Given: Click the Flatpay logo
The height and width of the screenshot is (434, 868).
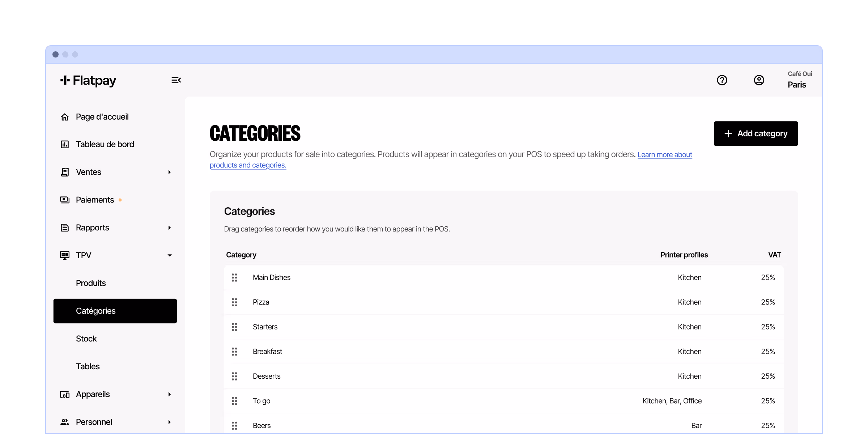Looking at the screenshot, I should pyautogui.click(x=88, y=80).
